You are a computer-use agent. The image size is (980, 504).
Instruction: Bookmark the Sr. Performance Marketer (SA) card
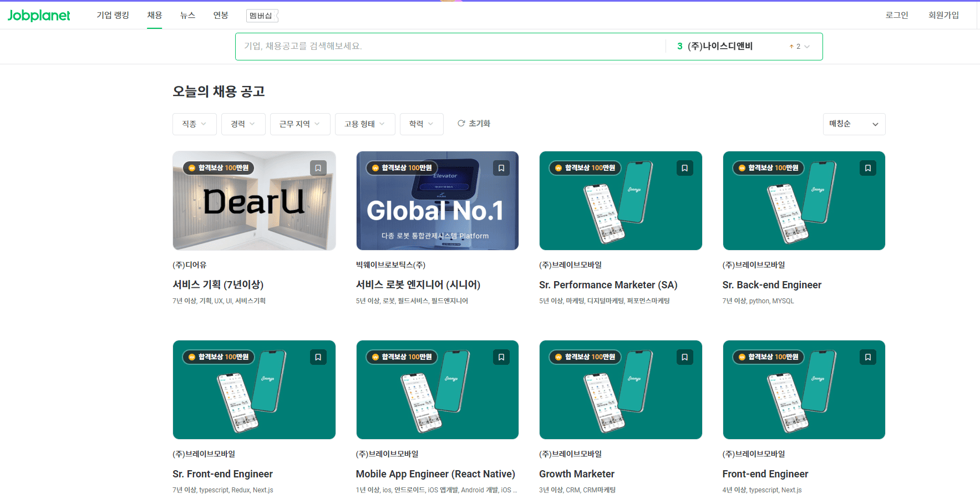click(x=685, y=168)
